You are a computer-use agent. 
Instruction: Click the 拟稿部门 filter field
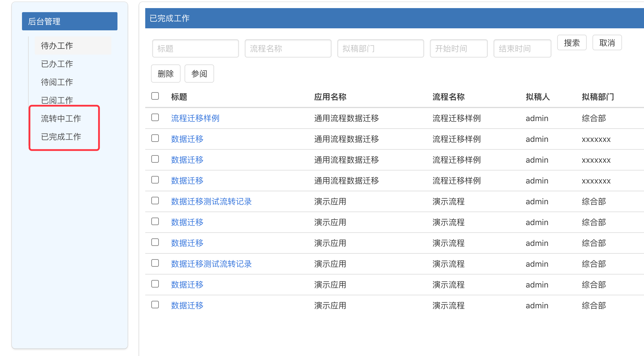coord(380,49)
